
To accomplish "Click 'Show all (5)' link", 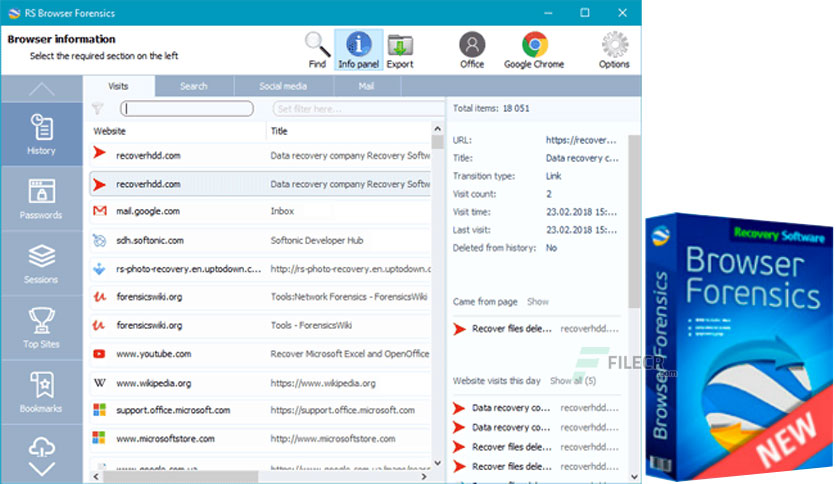I will (573, 381).
